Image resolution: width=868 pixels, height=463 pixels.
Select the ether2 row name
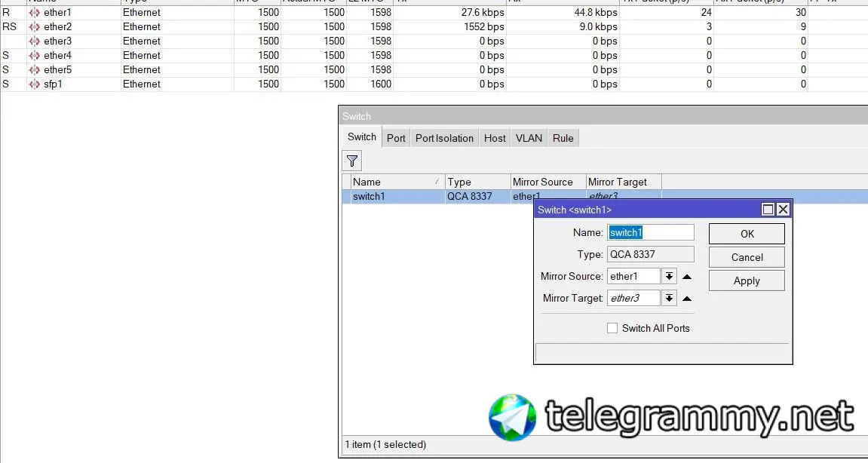(57, 26)
